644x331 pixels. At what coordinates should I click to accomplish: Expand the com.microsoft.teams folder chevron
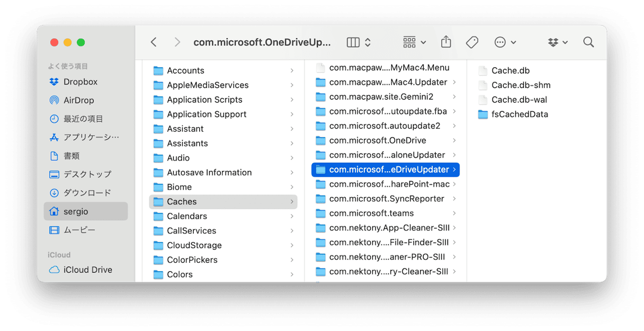tap(454, 213)
